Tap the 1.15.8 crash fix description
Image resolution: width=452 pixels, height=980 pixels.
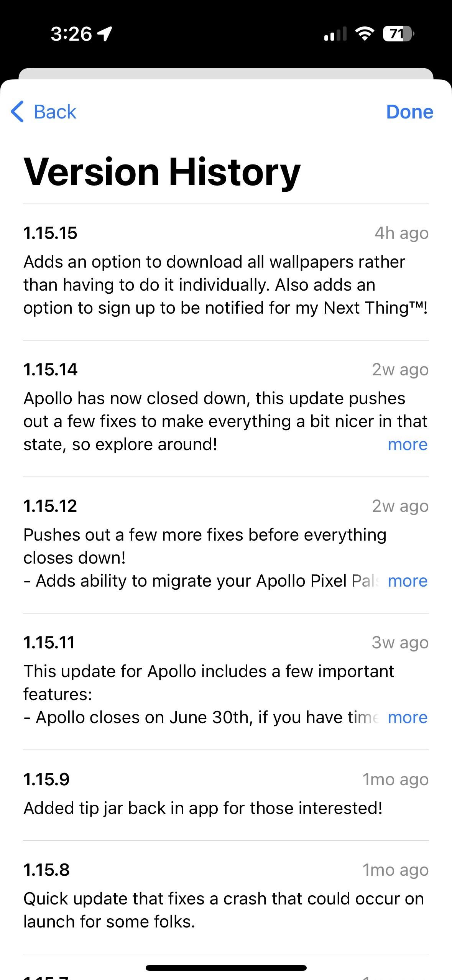224,910
